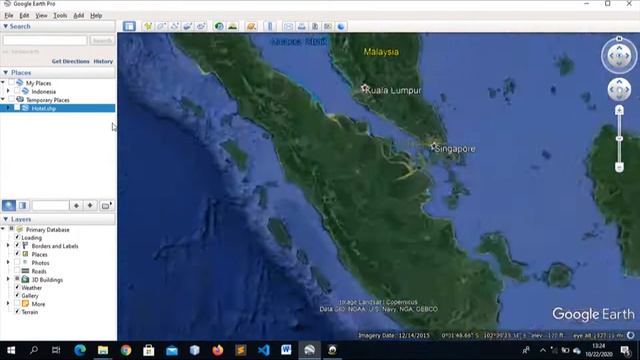Show historical imagery with the clock icon
The image size is (640, 360).
[219, 26]
